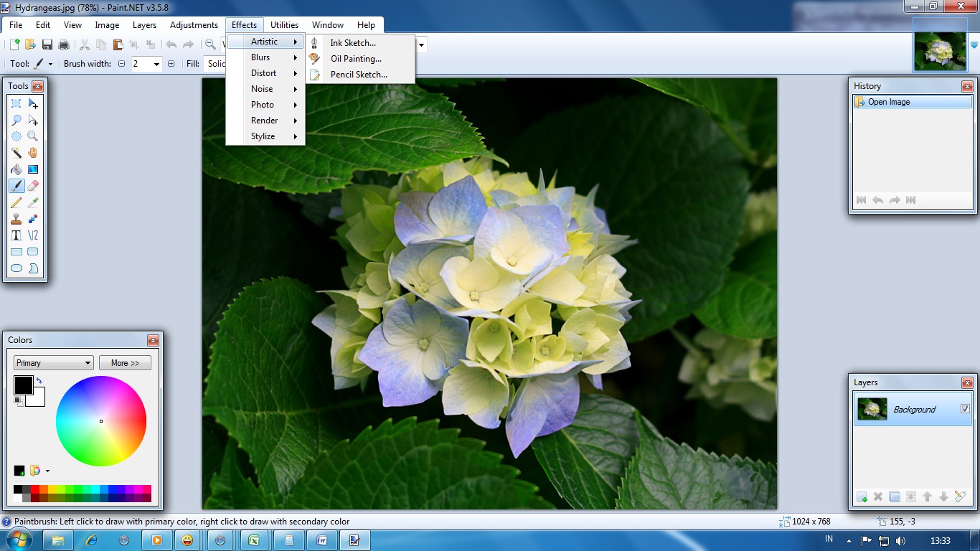Increase brush width with plus button

171,64
